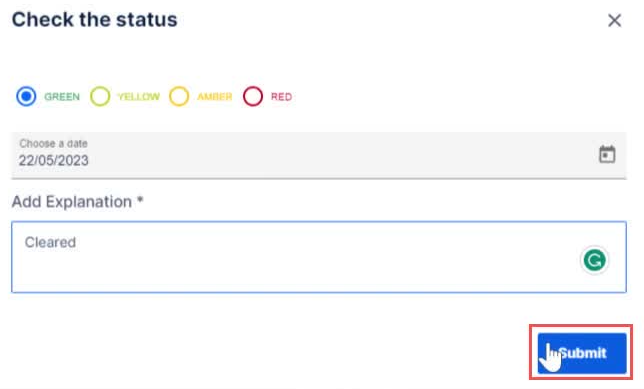
Task: Click the GREEN text label
Action: (62, 97)
